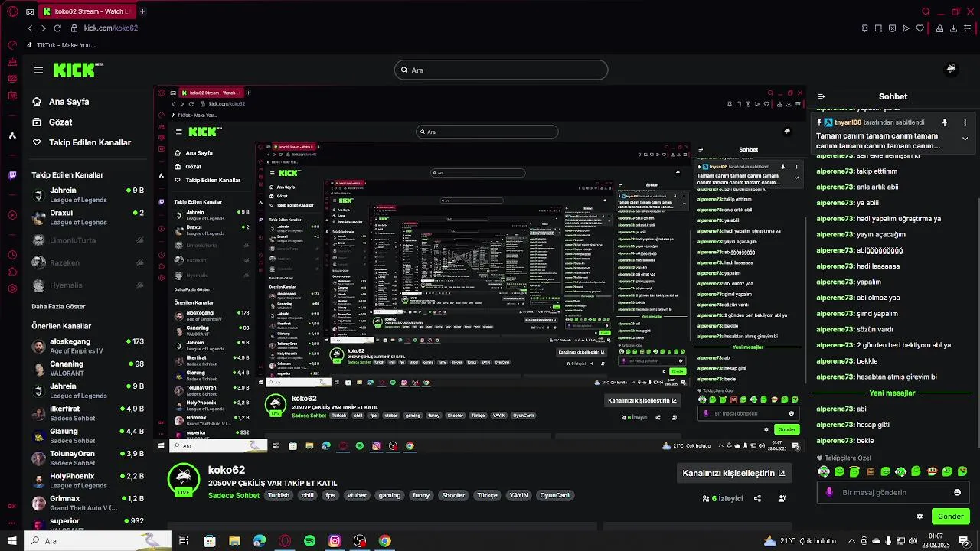Share the koko62 stream

tap(757, 498)
